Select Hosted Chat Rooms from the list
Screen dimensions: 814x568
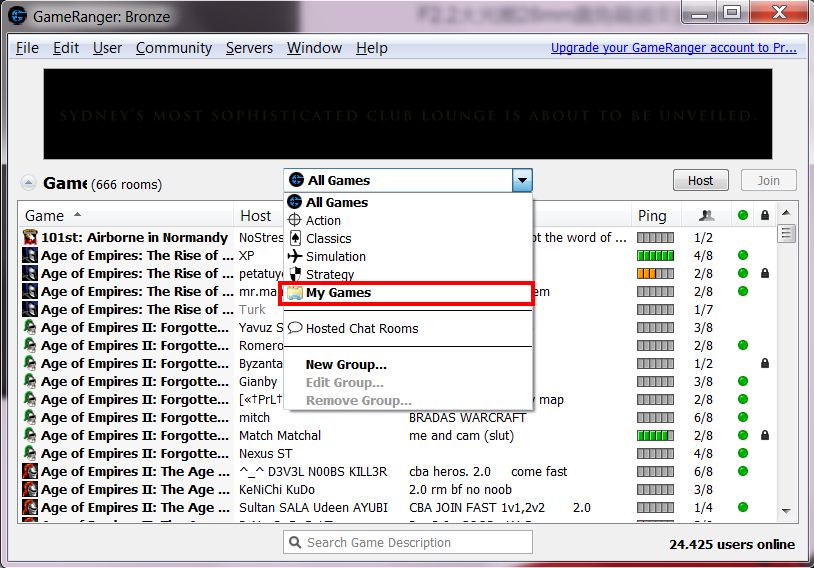tap(408, 328)
